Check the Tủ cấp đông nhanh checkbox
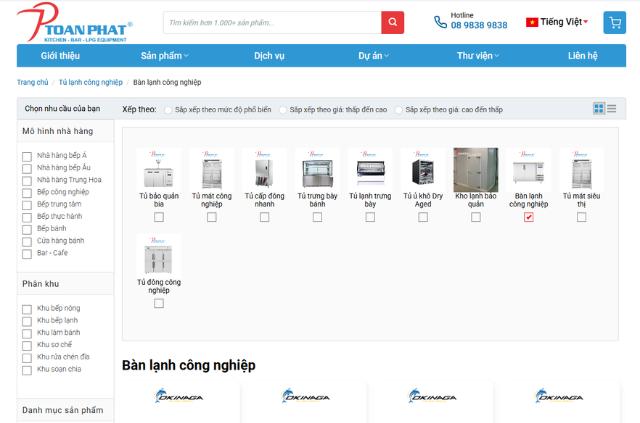 (264, 217)
